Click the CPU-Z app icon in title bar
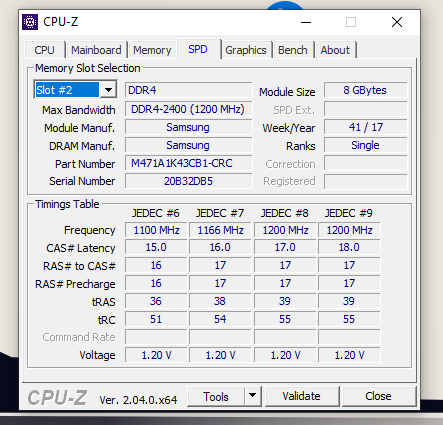This screenshot has height=425, width=443. (30, 22)
